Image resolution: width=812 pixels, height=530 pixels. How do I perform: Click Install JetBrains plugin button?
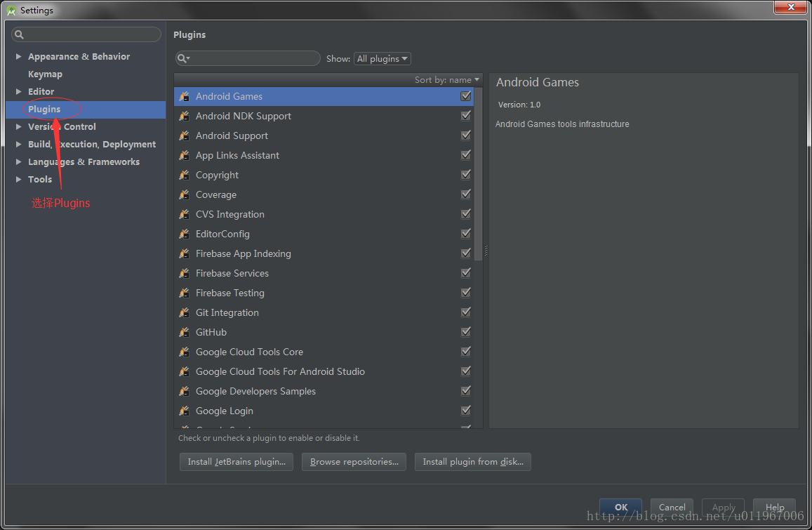[237, 462]
